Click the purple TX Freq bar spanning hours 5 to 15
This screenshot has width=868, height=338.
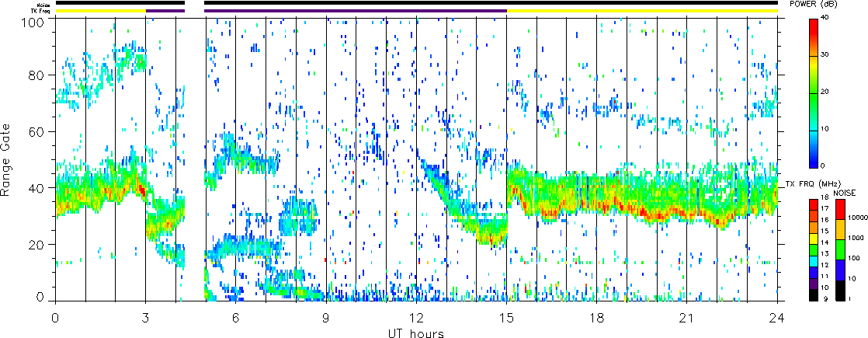click(356, 11)
